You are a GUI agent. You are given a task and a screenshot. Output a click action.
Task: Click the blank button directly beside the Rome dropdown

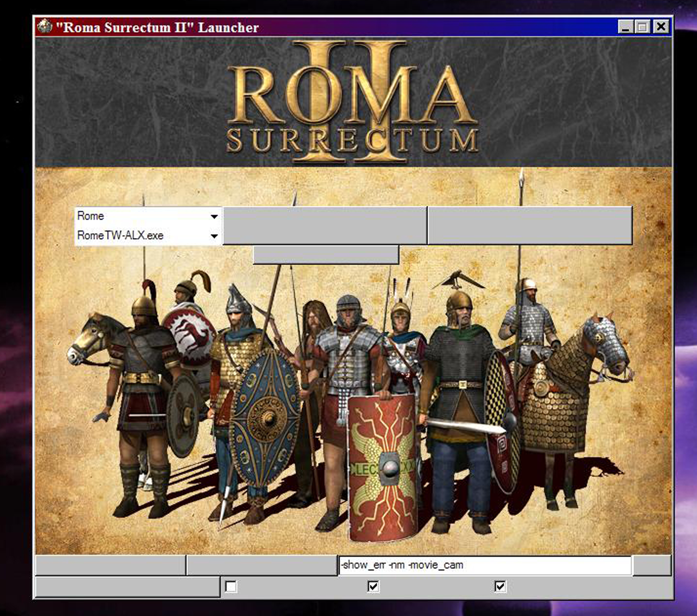pos(325,225)
